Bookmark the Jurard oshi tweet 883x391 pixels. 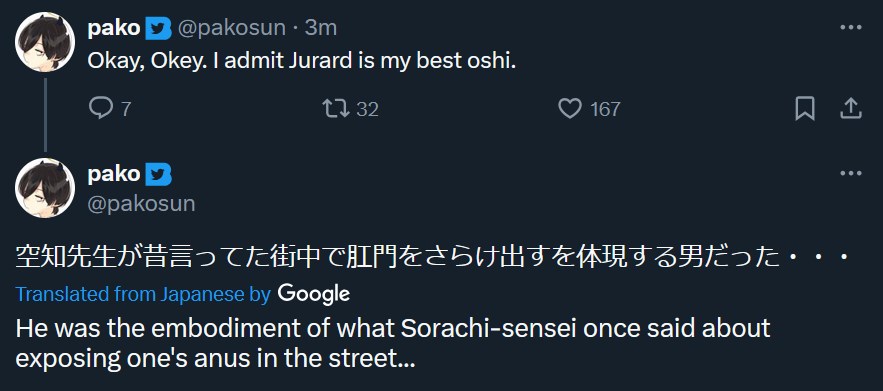pos(805,108)
